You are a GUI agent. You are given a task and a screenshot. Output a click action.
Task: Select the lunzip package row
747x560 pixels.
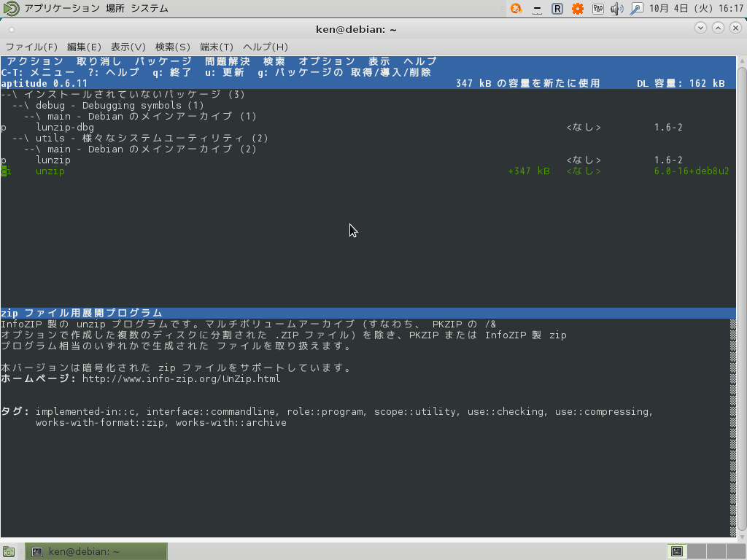(368, 160)
